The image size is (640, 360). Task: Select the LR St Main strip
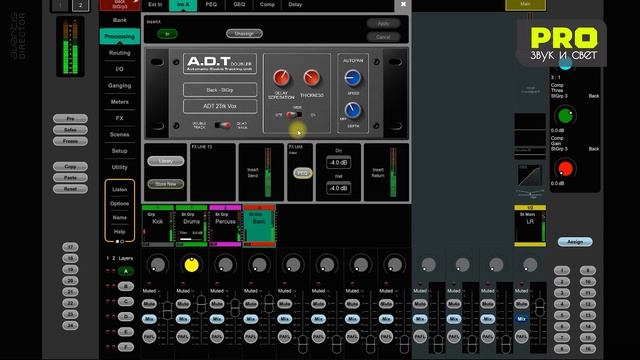coord(530,226)
